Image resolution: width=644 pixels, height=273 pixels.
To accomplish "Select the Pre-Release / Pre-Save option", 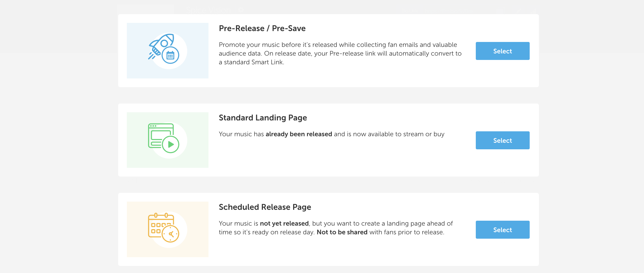I will click(x=502, y=51).
